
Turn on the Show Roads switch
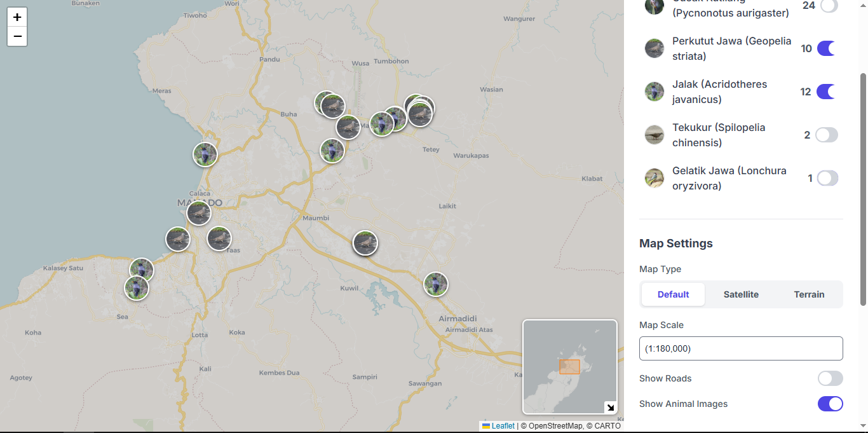pyautogui.click(x=830, y=378)
